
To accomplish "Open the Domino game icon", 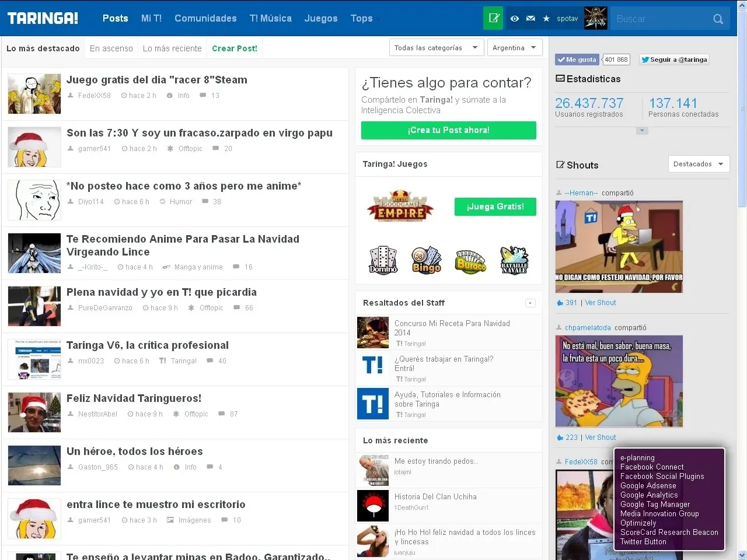I will pyautogui.click(x=383, y=260).
